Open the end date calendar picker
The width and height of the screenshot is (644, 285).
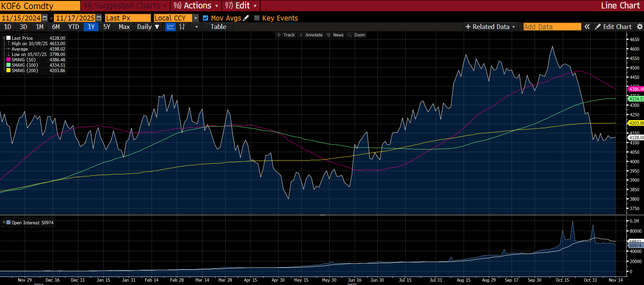click(x=99, y=18)
